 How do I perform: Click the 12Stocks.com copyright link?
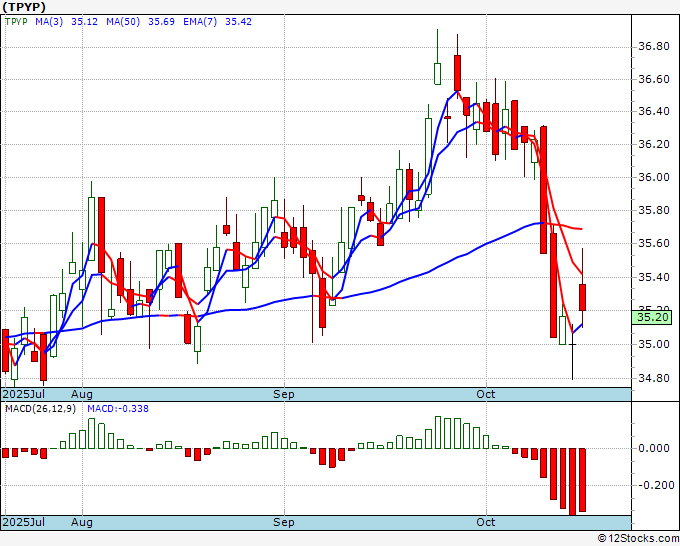click(638, 539)
